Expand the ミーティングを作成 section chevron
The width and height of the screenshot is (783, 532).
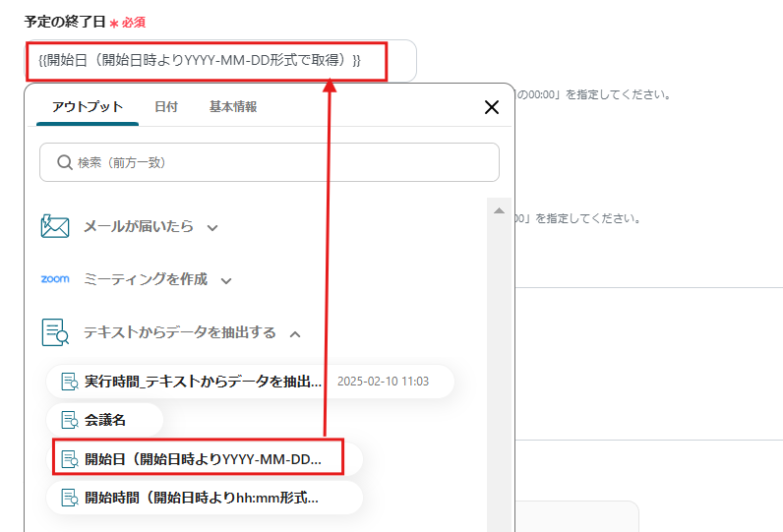coord(226,281)
